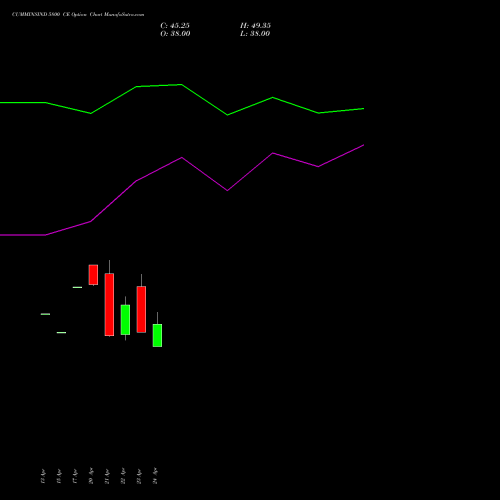Click the last green candlestick for 24 Apr
This screenshot has height=500, width=500.
pyautogui.click(x=157, y=335)
